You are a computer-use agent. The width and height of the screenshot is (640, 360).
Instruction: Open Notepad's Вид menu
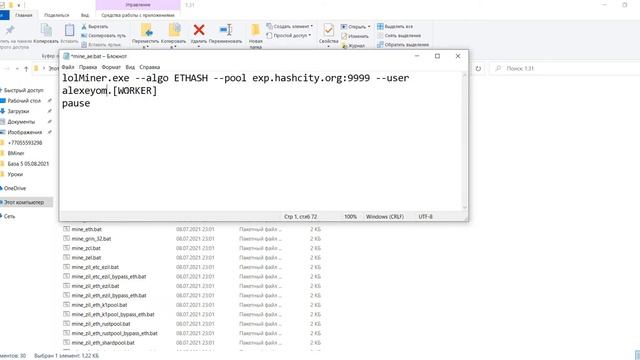click(x=130, y=67)
